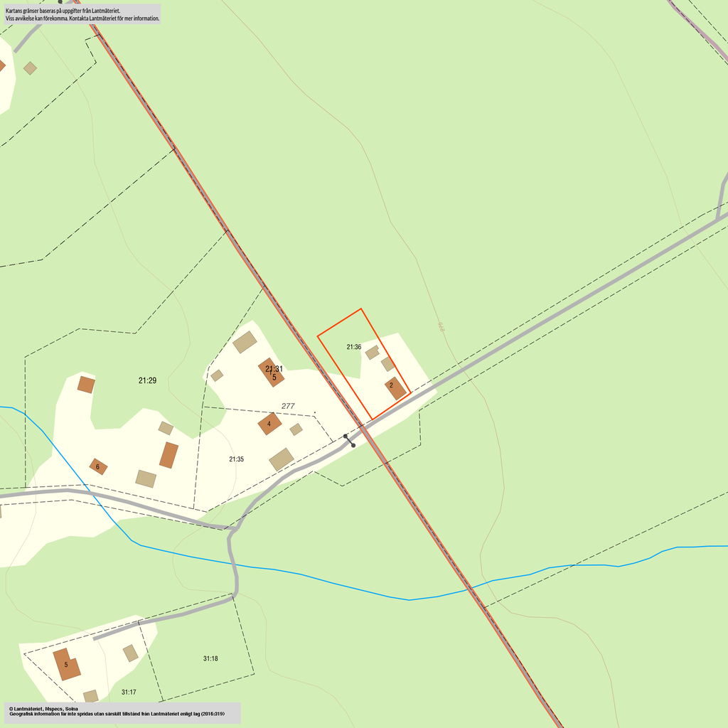Click building 5 under the 21:31 label
This screenshot has height=728, width=728.
[x=272, y=373]
